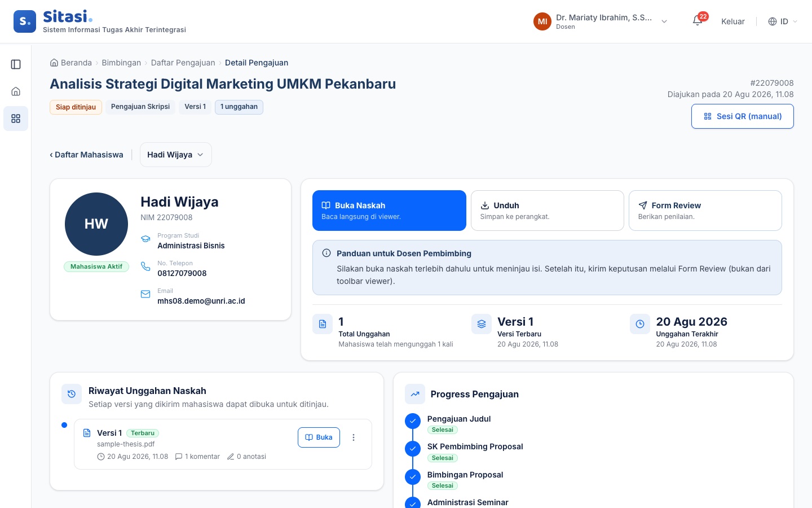
Task: Open Daftar Pengajuan breadcrumb
Action: click(183, 63)
